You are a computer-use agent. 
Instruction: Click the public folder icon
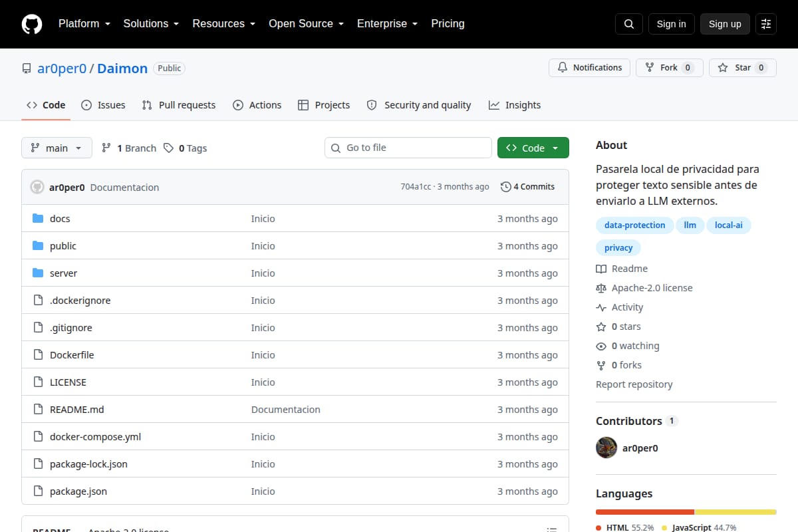pos(38,245)
